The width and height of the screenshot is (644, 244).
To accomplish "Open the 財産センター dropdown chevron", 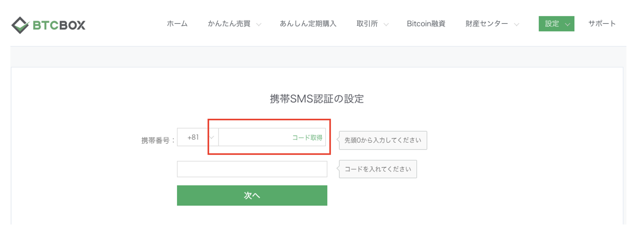I will tap(516, 25).
